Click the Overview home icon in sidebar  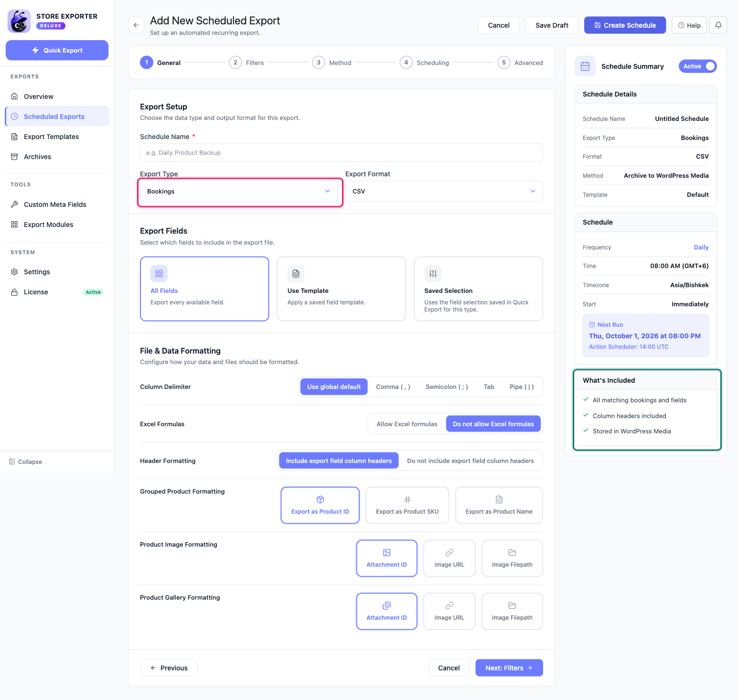14,97
